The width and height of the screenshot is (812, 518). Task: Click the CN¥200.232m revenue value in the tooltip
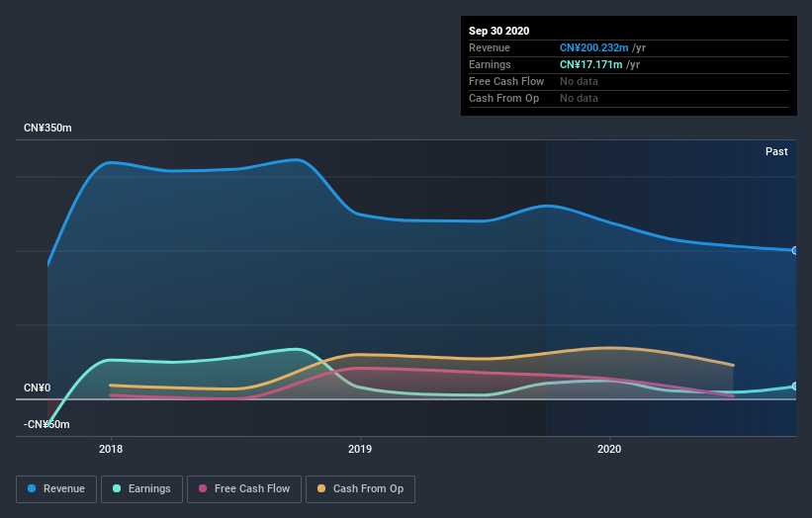click(594, 47)
